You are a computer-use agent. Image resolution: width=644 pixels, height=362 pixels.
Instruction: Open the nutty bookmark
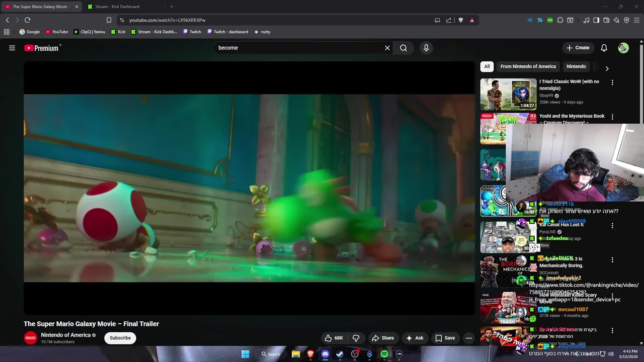pyautogui.click(x=262, y=32)
